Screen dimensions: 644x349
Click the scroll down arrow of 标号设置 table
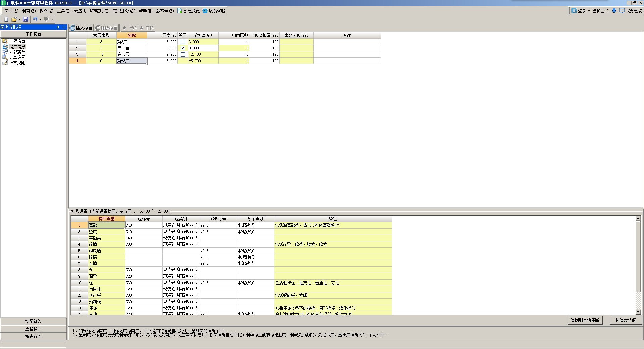tap(638, 312)
